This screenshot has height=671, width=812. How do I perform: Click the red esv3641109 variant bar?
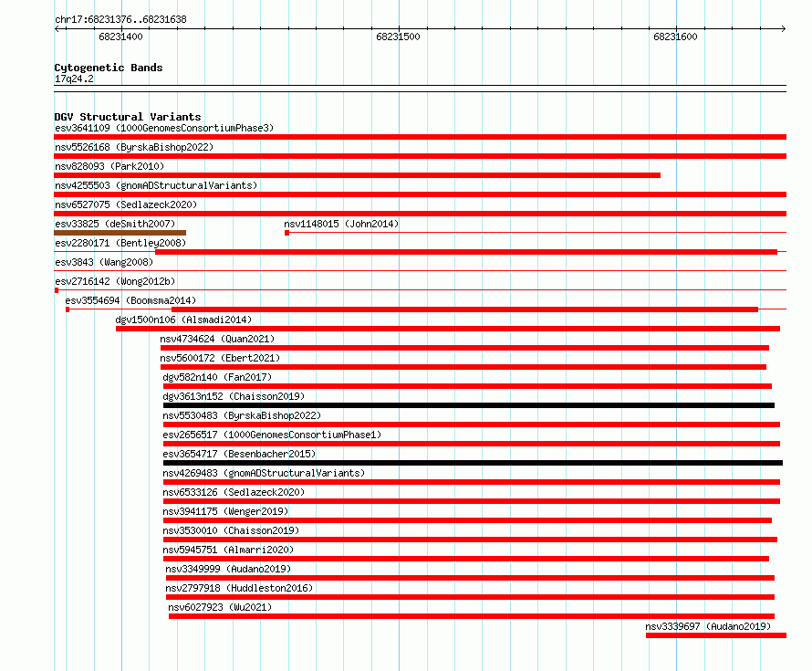point(420,137)
